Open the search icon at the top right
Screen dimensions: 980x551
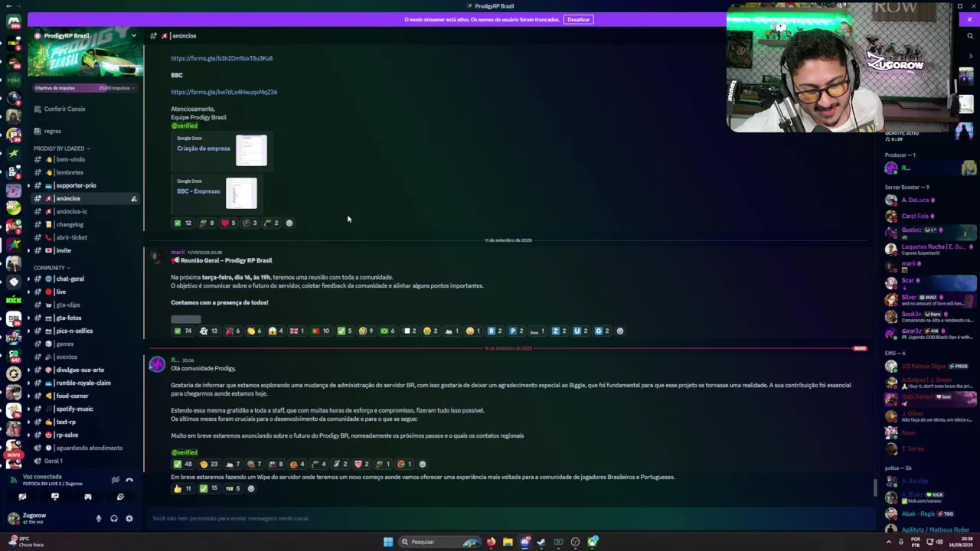click(x=969, y=36)
